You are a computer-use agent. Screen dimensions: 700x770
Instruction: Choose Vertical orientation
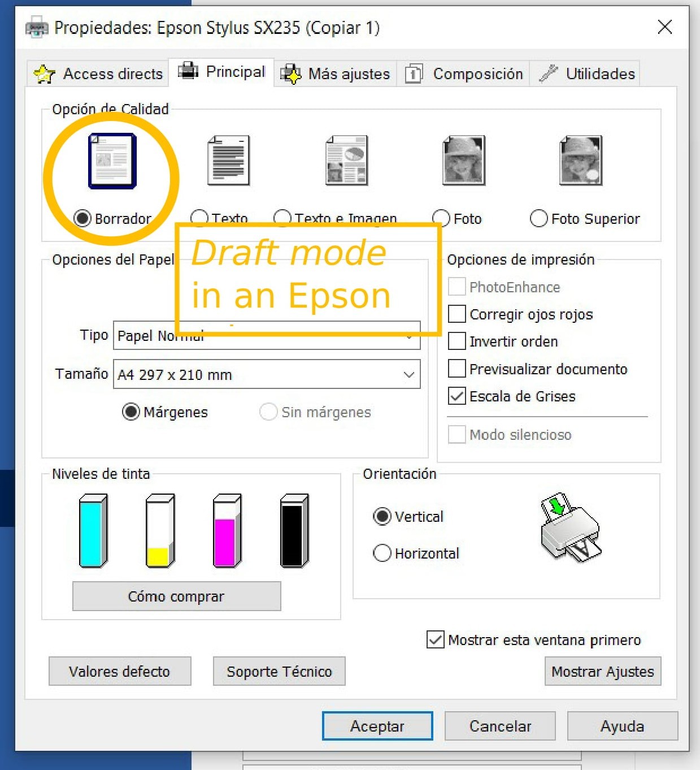pos(382,516)
